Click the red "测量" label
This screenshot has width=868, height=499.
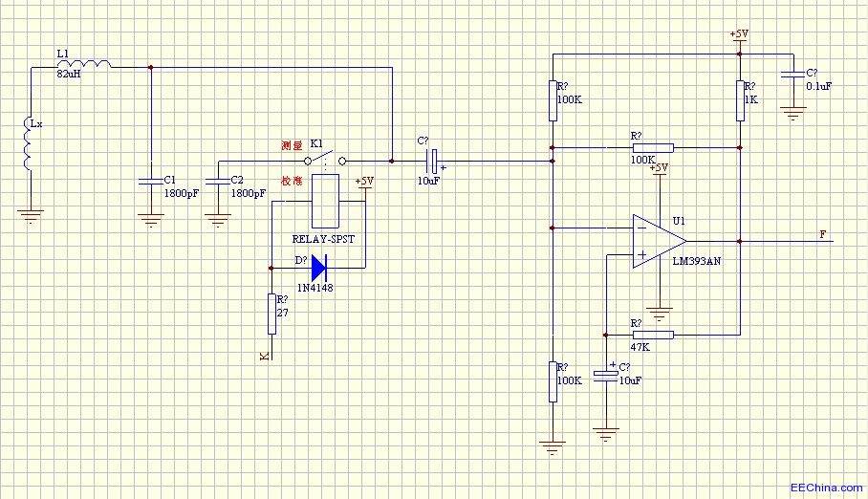point(292,145)
